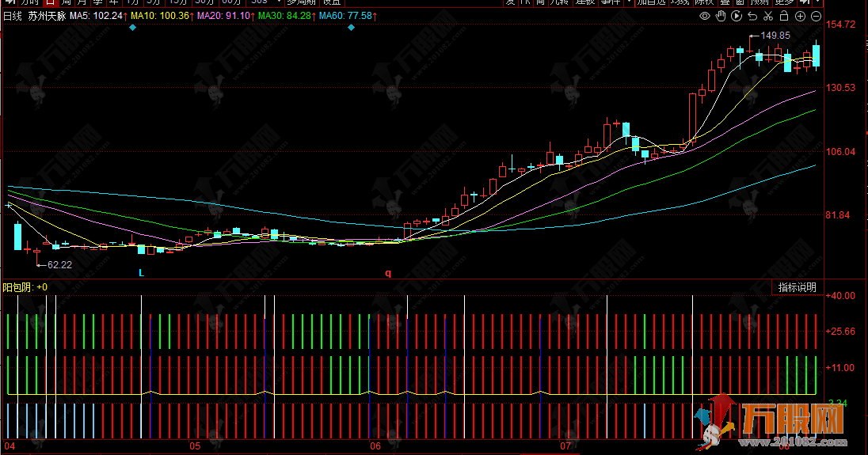The image size is (868, 455).
Task: Select the MA5: 102.24 indicator value
Action: pos(96,16)
